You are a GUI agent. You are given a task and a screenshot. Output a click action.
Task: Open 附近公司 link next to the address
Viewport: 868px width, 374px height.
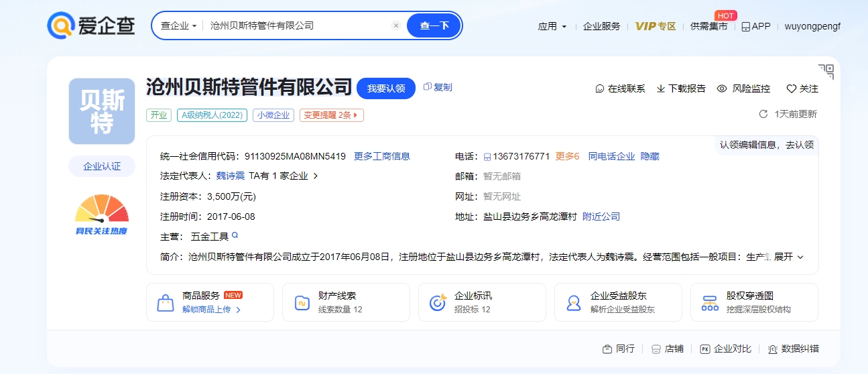tap(601, 216)
